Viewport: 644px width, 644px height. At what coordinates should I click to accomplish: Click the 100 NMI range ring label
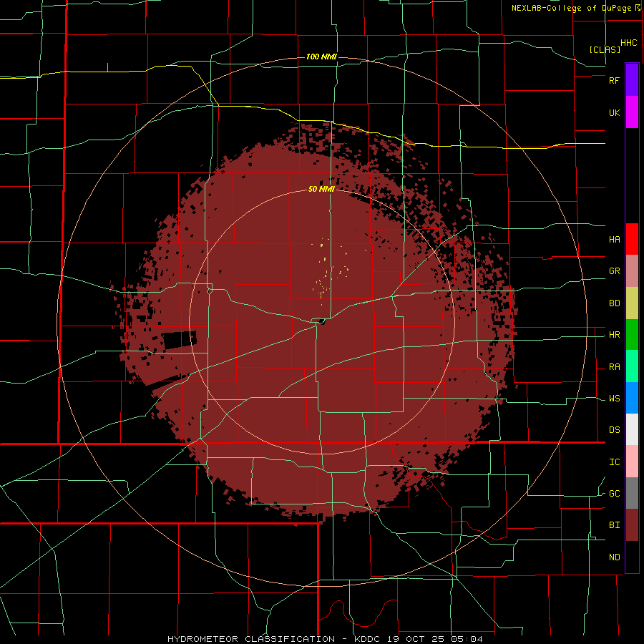point(321,57)
